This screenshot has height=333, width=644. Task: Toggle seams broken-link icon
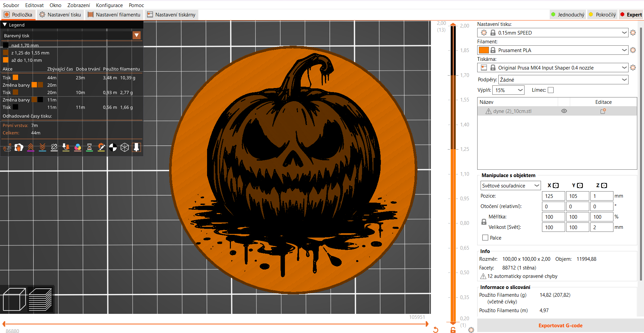[x=54, y=148]
